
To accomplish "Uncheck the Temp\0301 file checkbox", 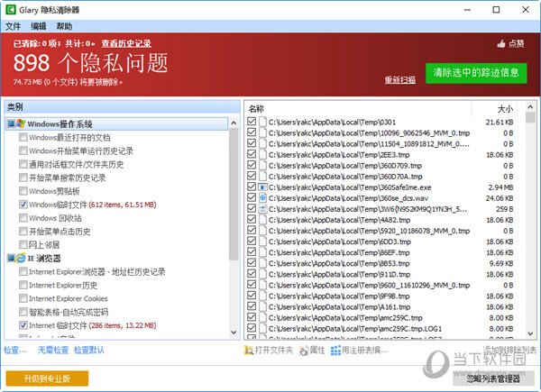I will (x=252, y=122).
